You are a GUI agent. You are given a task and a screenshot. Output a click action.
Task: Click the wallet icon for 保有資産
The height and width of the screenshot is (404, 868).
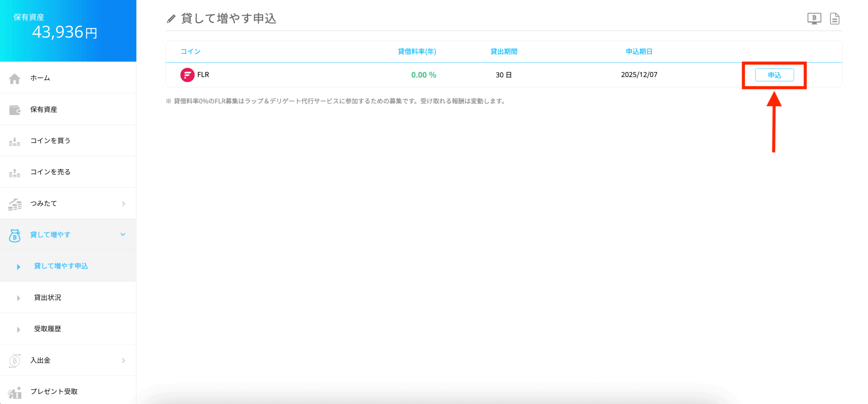[15, 110]
